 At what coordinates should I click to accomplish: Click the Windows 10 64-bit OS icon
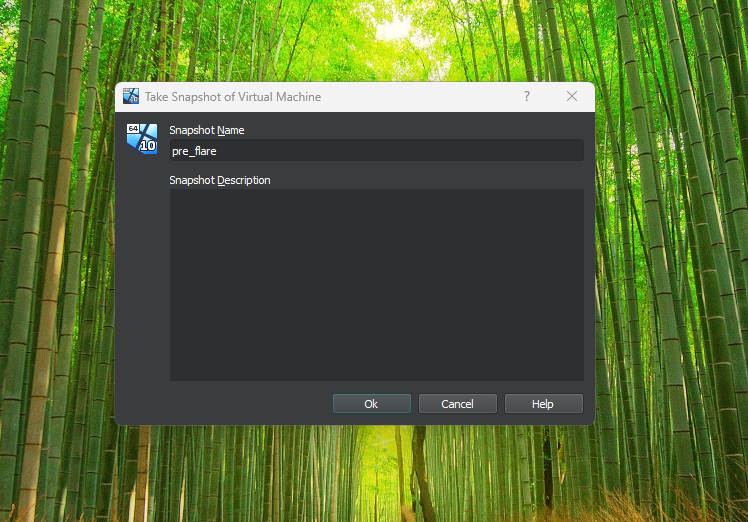[x=141, y=138]
